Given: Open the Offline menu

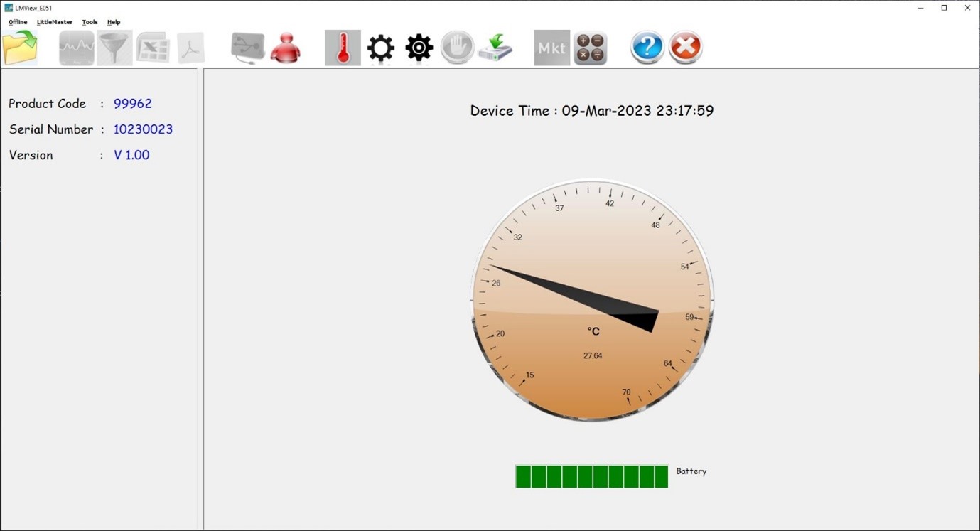Looking at the screenshot, I should click(16, 22).
